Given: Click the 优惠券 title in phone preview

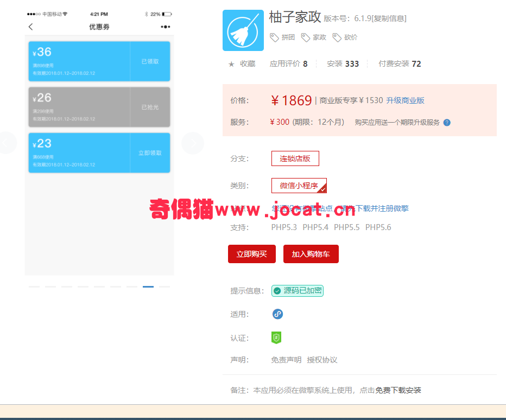Looking at the screenshot, I should pos(99,27).
